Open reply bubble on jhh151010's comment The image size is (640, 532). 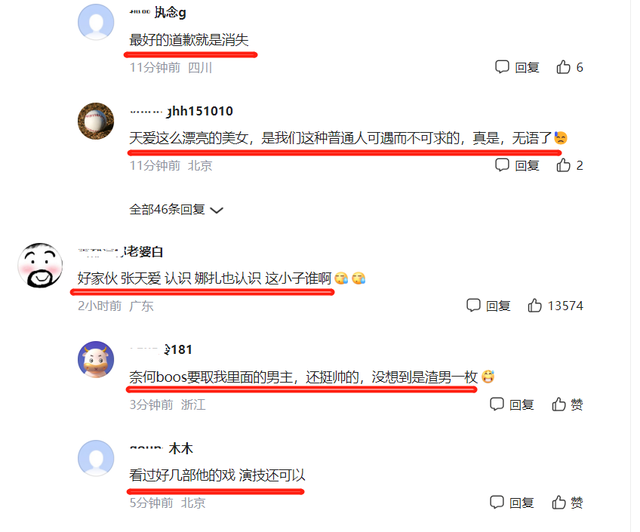pyautogui.click(x=517, y=165)
